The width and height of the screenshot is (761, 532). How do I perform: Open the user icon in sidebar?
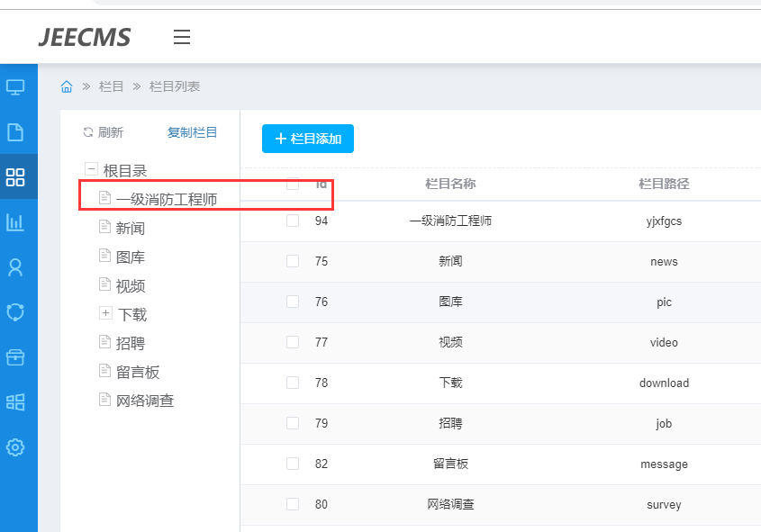[15, 267]
